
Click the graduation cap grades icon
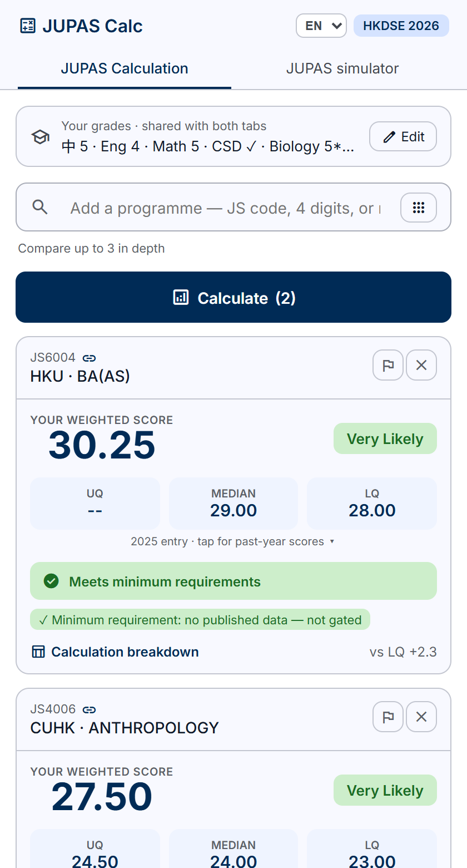coord(40,137)
